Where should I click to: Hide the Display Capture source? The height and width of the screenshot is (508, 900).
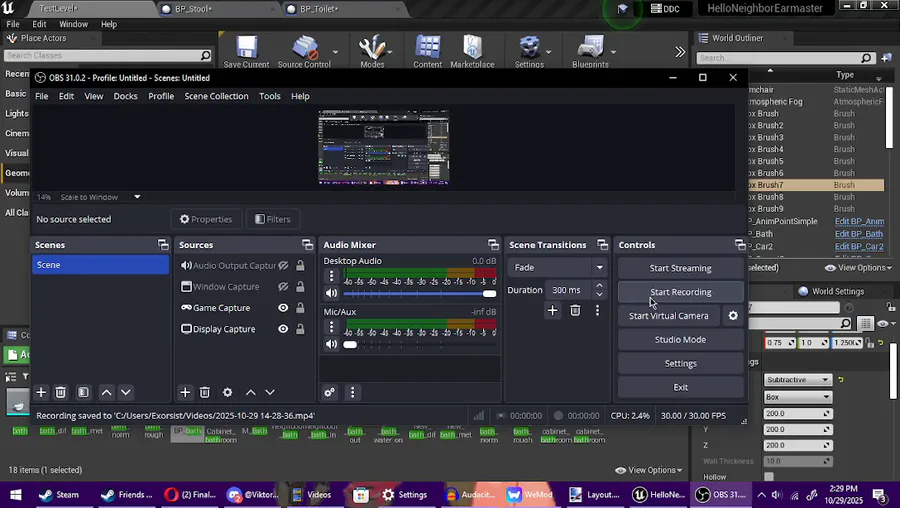pos(283,329)
